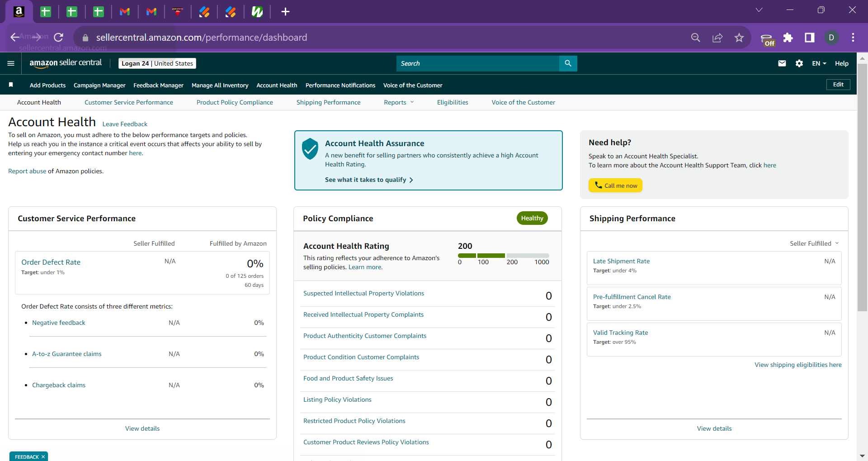Click the page vertical scrollbar
Image resolution: width=868 pixels, height=461 pixels.
(x=862, y=188)
